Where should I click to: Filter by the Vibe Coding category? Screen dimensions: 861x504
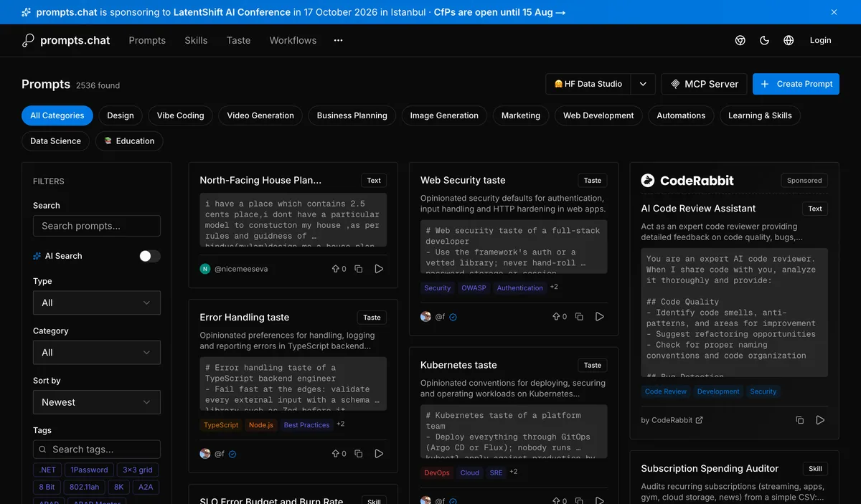[181, 115]
